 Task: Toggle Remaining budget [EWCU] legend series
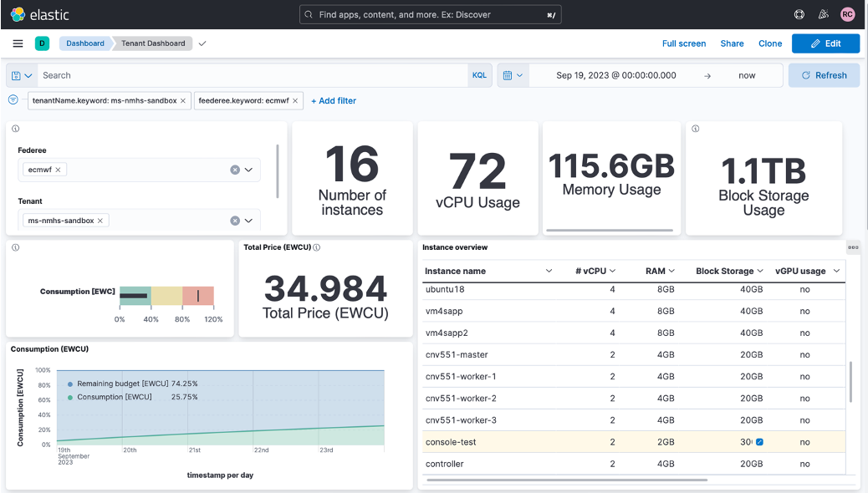point(122,384)
